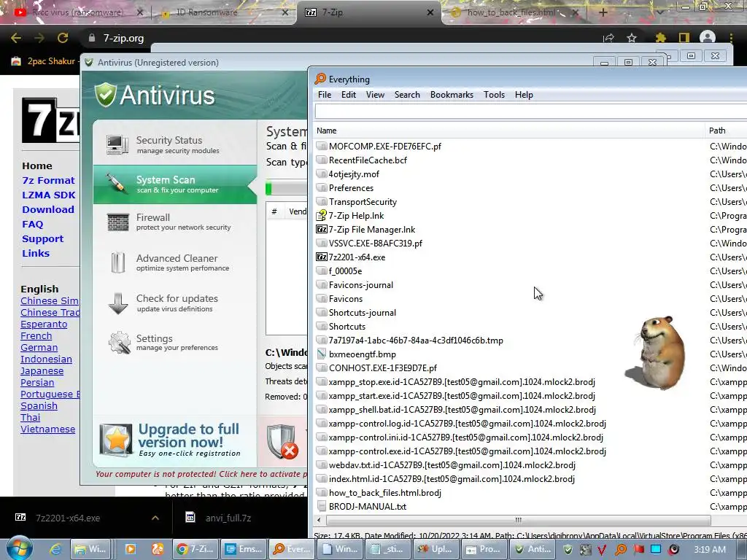The width and height of the screenshot is (747, 560).
Task: Click Chrome back arrow
Action: pyautogui.click(x=16, y=38)
